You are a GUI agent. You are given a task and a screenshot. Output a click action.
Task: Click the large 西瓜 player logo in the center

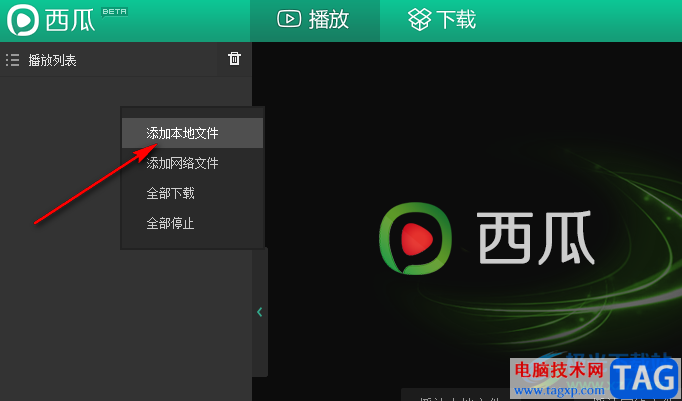[486, 238]
